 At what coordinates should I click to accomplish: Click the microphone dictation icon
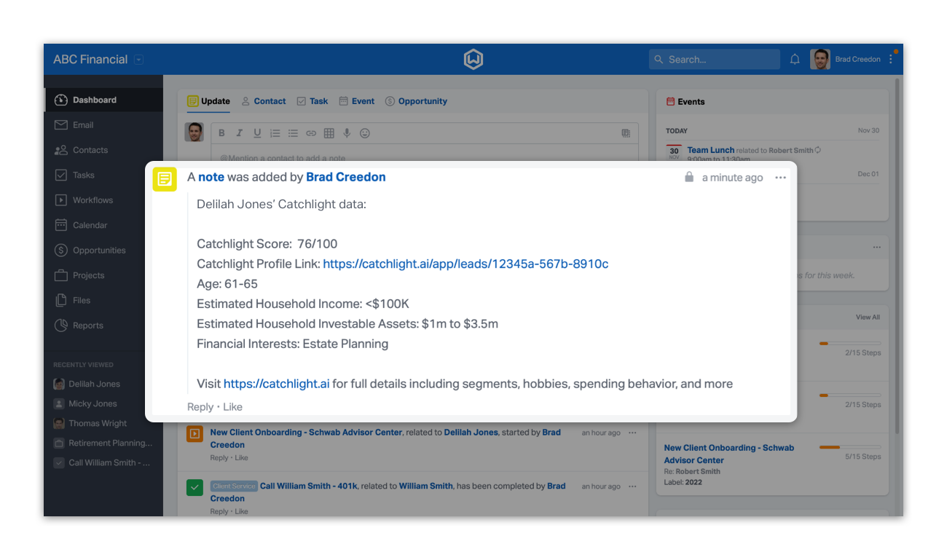(347, 133)
